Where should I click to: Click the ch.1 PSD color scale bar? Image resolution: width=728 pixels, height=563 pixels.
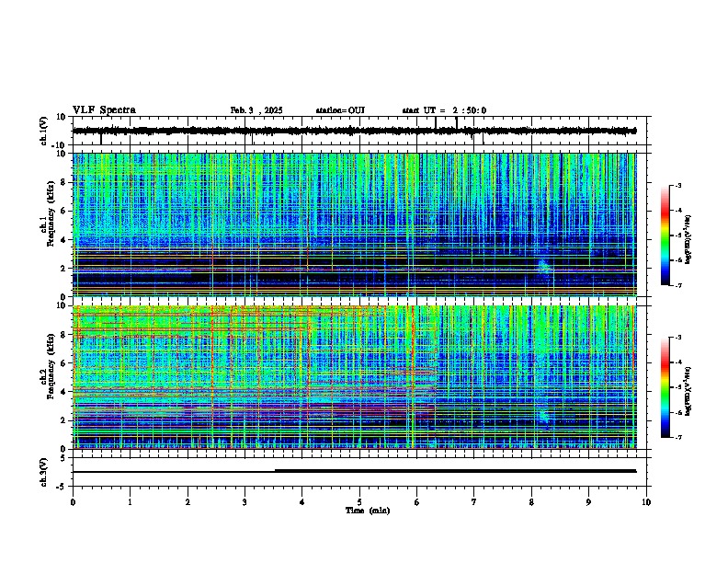click(x=665, y=236)
